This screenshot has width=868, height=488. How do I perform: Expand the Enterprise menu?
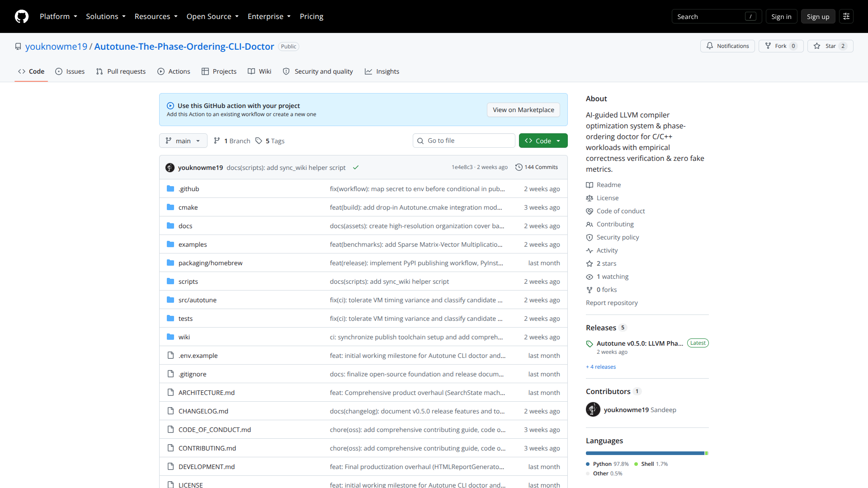pyautogui.click(x=269, y=16)
